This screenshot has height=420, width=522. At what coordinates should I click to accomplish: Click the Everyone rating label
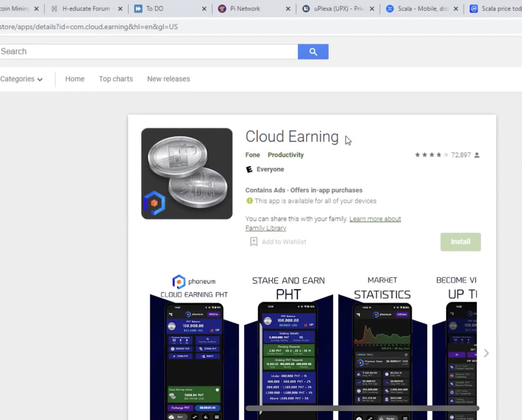click(270, 169)
